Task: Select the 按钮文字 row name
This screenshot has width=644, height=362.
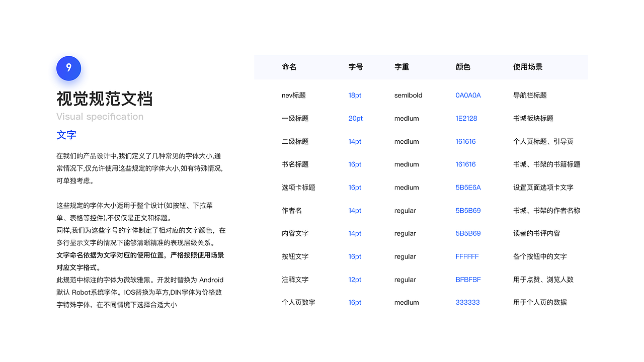Action: point(295,256)
